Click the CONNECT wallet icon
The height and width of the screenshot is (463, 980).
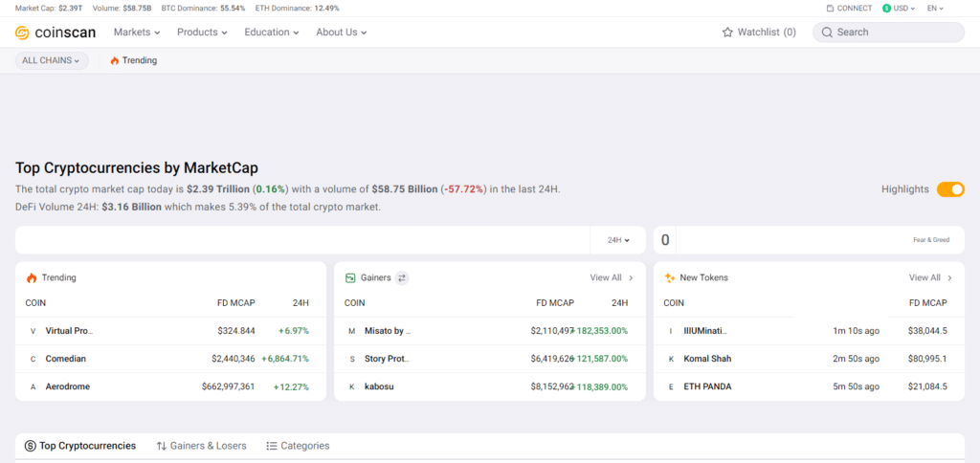(x=830, y=8)
